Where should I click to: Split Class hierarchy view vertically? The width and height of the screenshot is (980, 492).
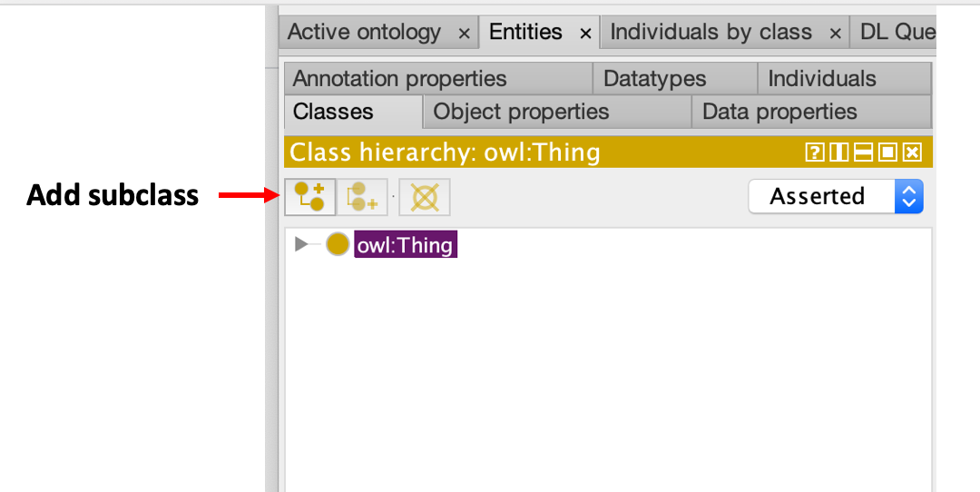(x=838, y=152)
